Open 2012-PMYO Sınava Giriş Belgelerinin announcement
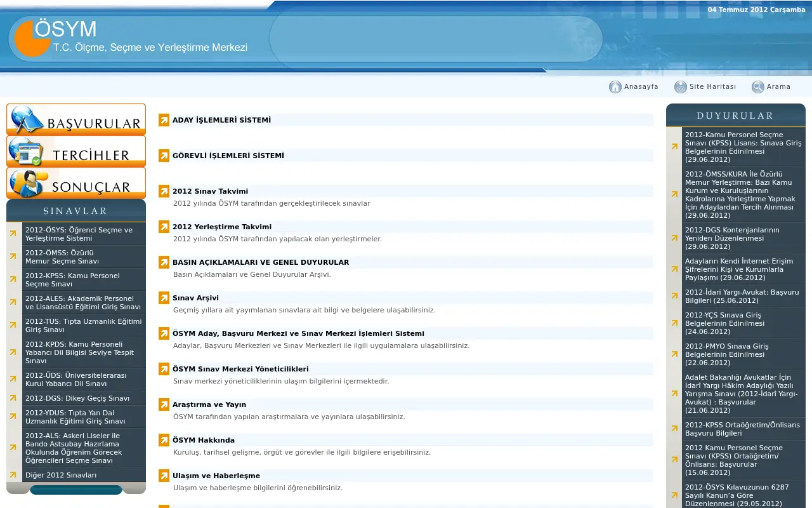The width and height of the screenshot is (812, 508). point(726,354)
